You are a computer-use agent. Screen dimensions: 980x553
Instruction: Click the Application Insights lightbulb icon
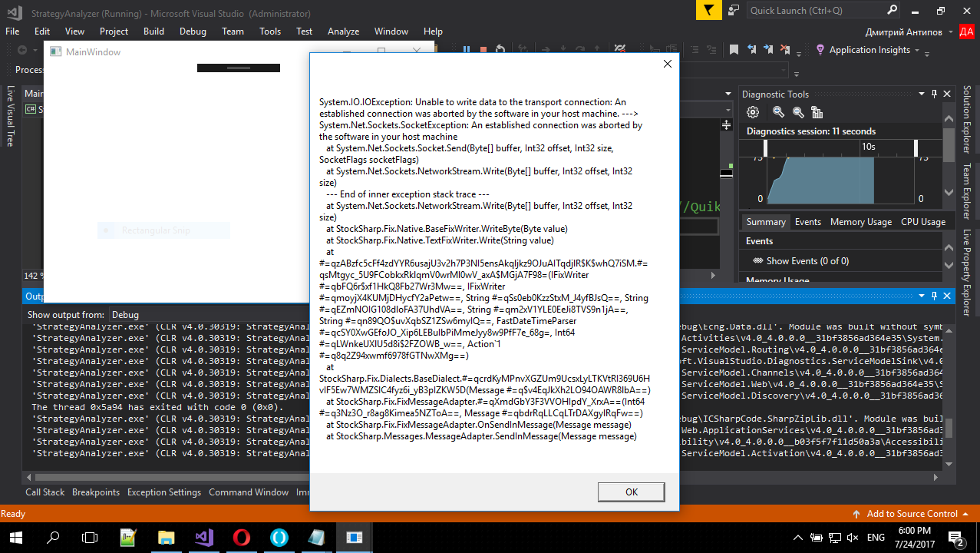pyautogui.click(x=820, y=50)
